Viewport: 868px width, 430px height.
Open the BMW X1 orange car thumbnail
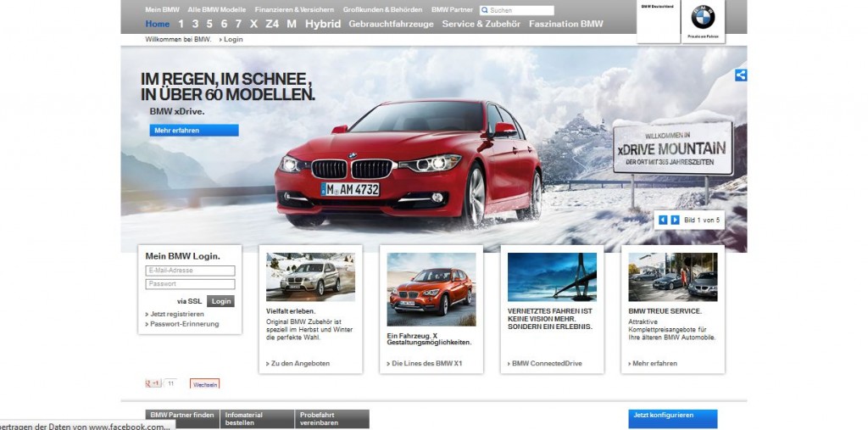pos(431,289)
